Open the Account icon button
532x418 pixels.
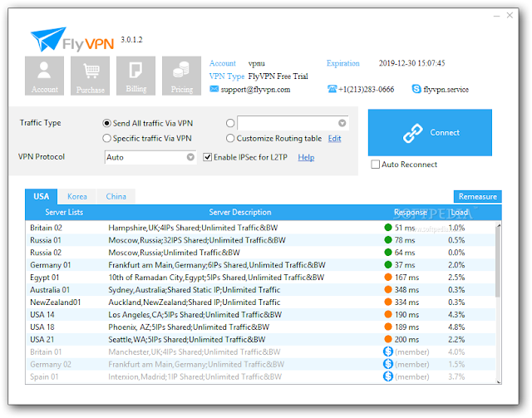coord(44,76)
